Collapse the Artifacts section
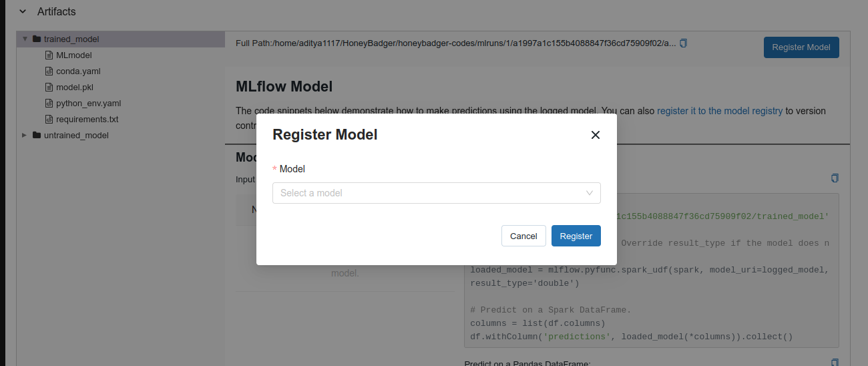This screenshot has height=366, width=868. pyautogui.click(x=23, y=11)
